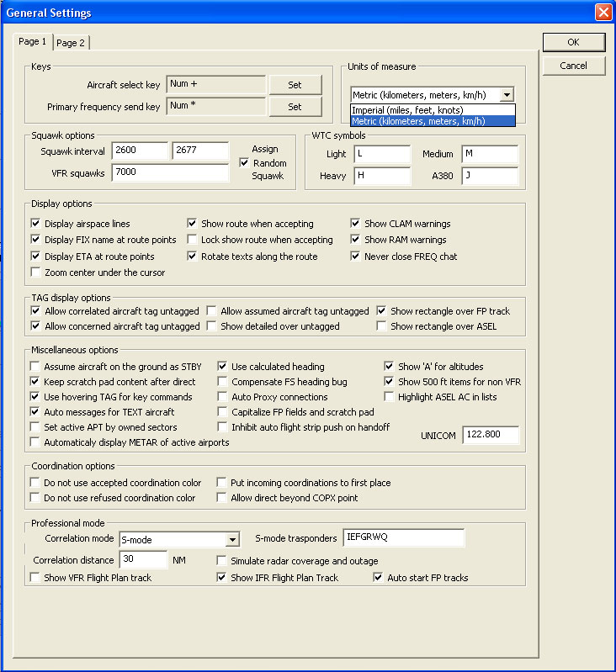Open the Correlation mode dropdown
This screenshot has height=672, width=616.
(232, 540)
